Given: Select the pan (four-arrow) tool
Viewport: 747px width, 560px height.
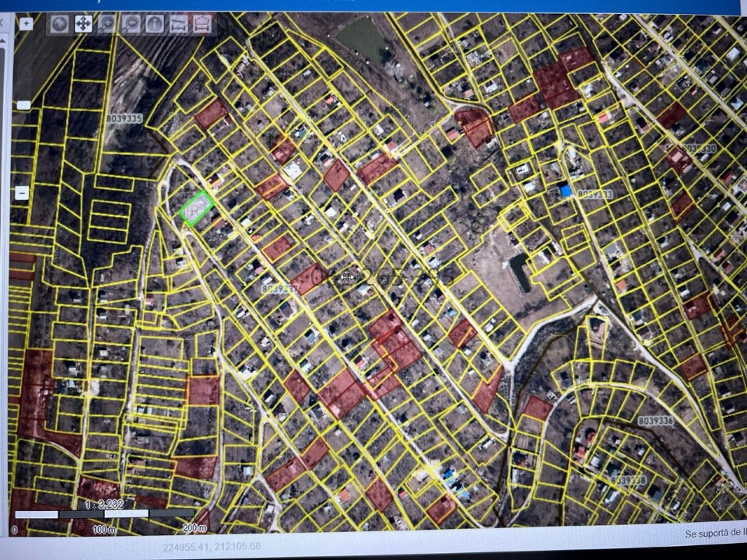Looking at the screenshot, I should pos(83,24).
